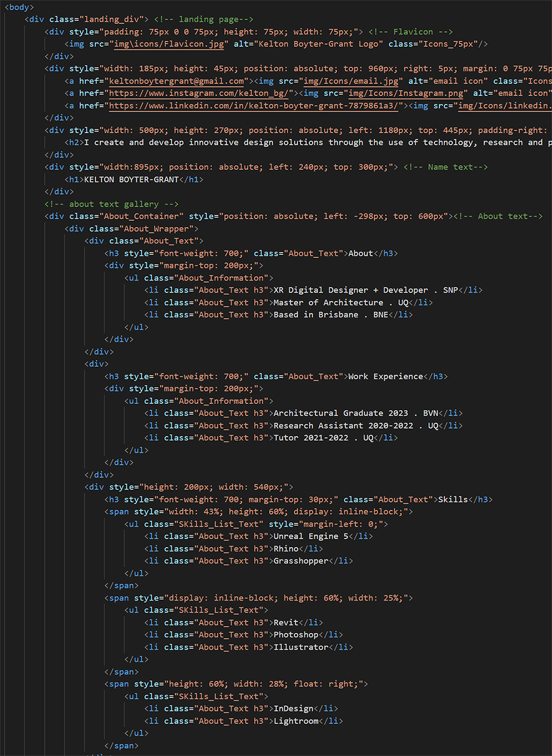
Task: Click the Unreal Engine 5 list item
Action: tap(311, 536)
